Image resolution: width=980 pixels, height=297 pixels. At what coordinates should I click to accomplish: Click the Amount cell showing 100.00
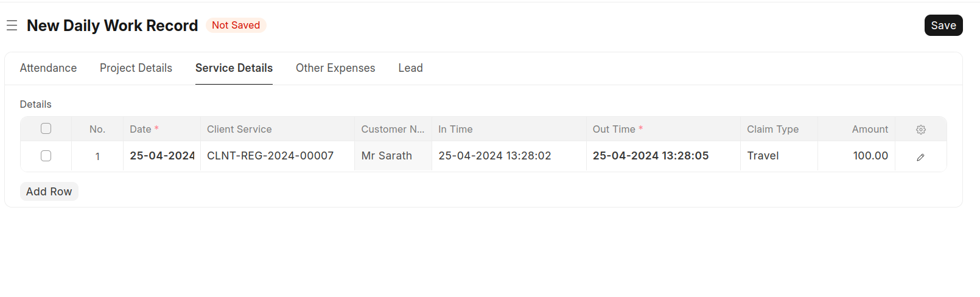pos(870,156)
